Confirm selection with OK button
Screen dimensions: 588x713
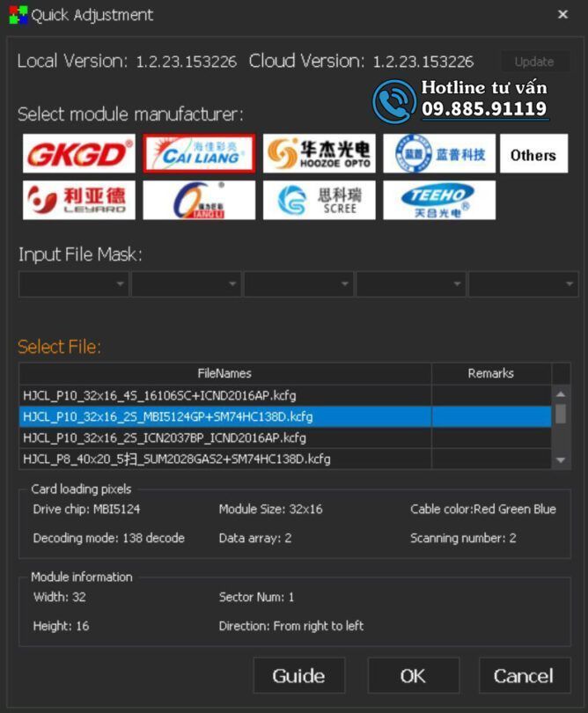413,676
